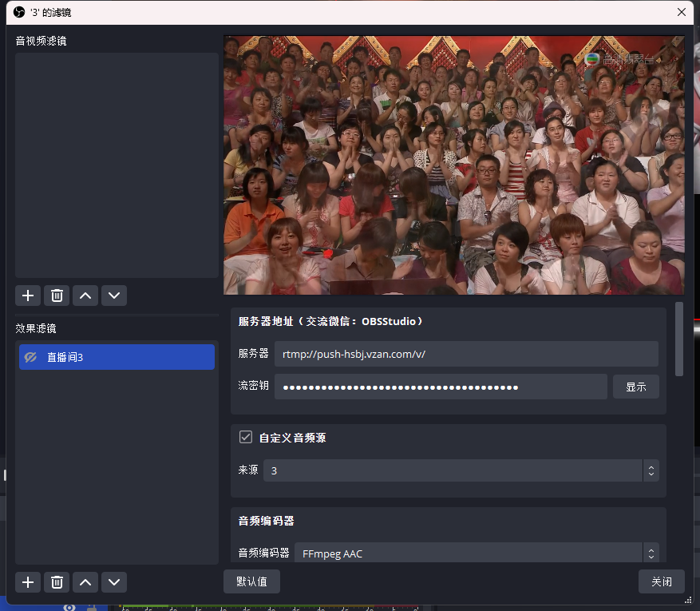Click the filter properties vertical scrollbar
Viewport: 700px width, 611px height.
[x=679, y=339]
